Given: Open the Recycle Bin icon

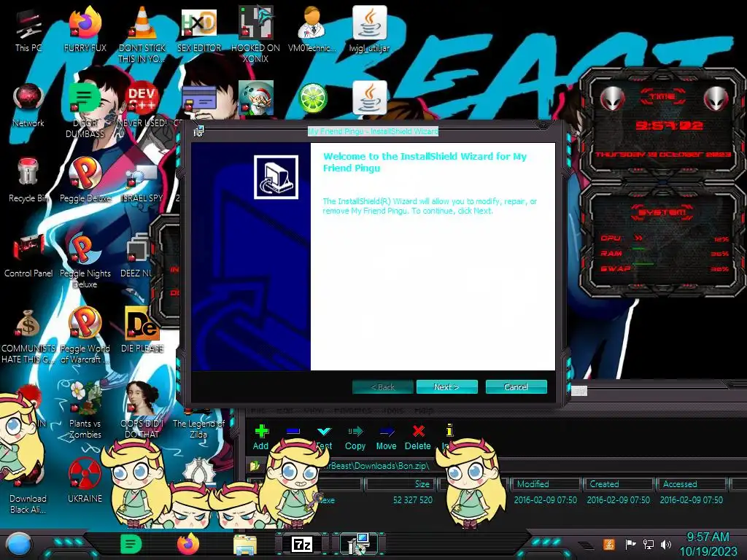Looking at the screenshot, I should coord(28,180).
